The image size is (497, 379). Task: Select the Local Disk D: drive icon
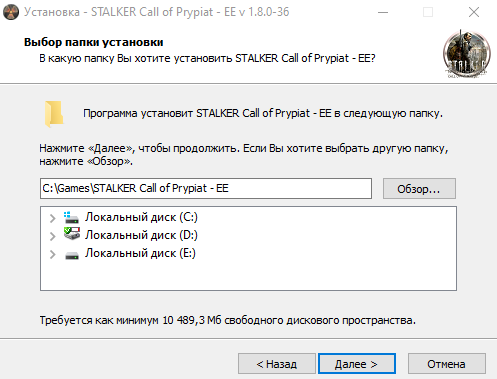click(72, 234)
